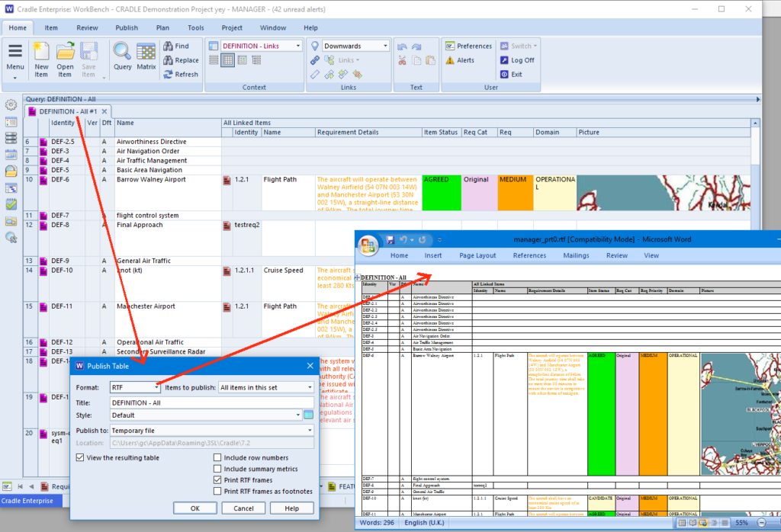Screen dimensions: 781x532
Task: Click the chain link icon in Links group
Action: (x=315, y=60)
